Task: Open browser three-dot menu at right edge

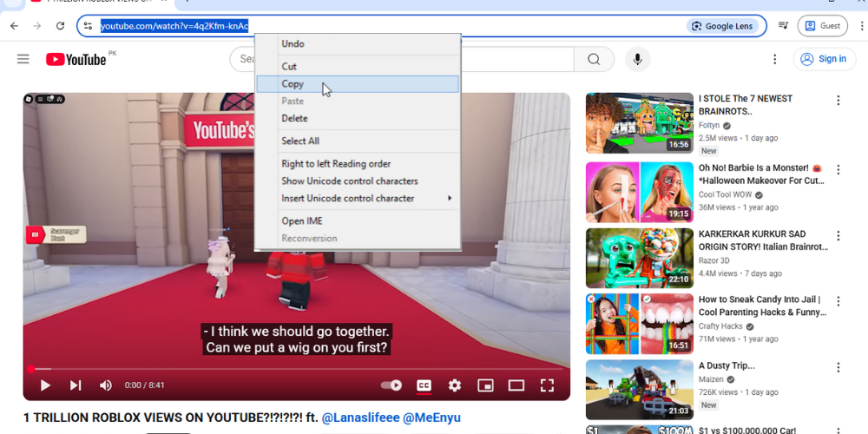Action: point(861,26)
